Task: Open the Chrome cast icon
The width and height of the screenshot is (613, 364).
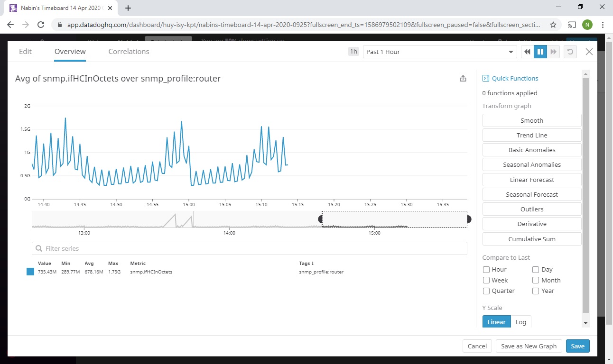Action: pyautogui.click(x=572, y=25)
